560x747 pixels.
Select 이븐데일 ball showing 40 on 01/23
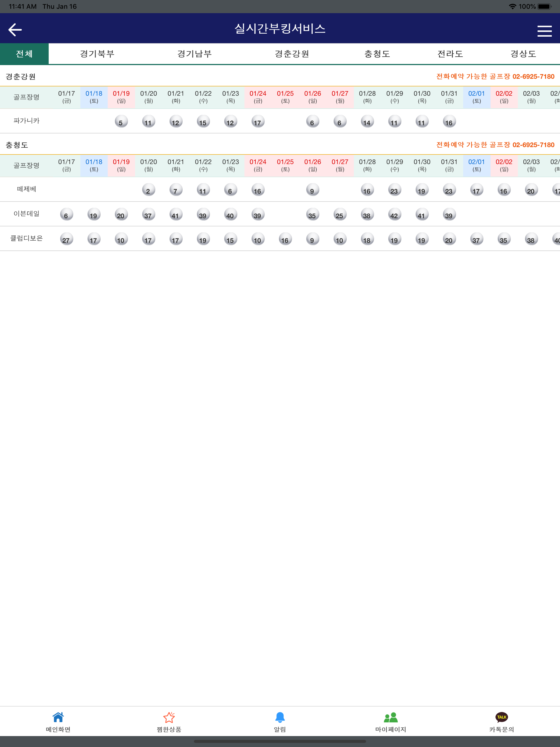(231, 214)
